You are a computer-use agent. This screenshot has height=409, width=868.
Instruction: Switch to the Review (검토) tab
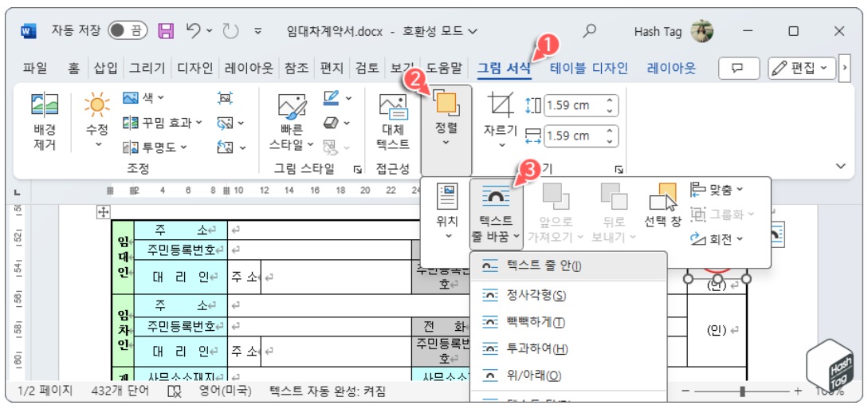point(367,69)
